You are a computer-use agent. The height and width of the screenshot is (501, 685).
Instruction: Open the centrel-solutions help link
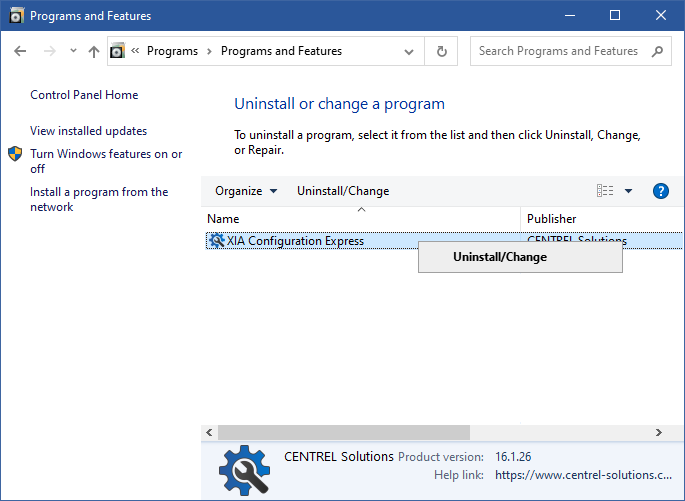pyautogui.click(x=583, y=475)
